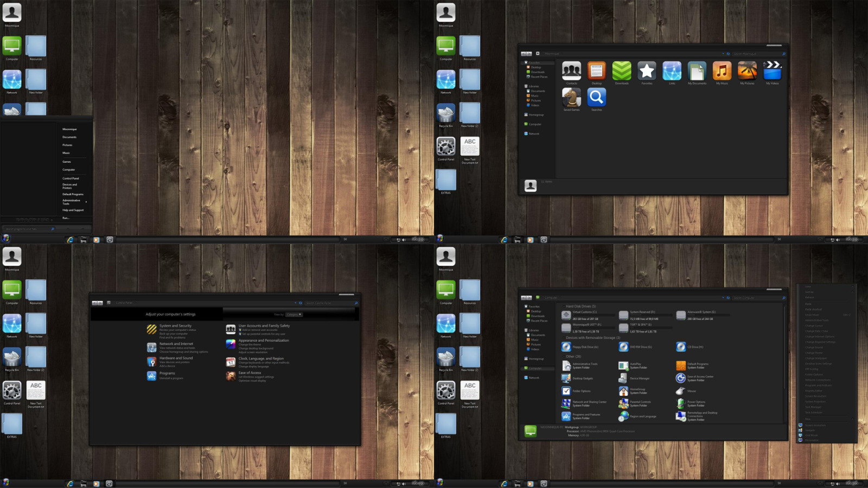This screenshot has height=488, width=868.
Task: Open the Contacts folder icon
Action: tap(571, 71)
